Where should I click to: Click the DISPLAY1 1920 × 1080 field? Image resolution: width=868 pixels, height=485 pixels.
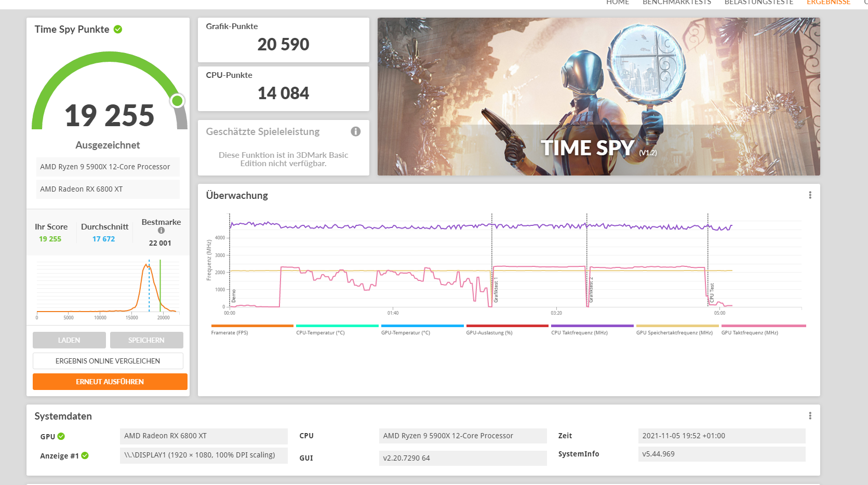pyautogui.click(x=204, y=455)
